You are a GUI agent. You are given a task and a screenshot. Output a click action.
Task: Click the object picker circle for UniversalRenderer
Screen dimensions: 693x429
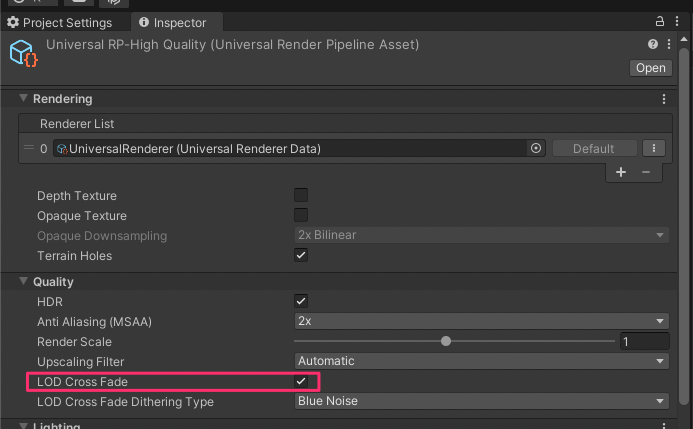tap(536, 148)
